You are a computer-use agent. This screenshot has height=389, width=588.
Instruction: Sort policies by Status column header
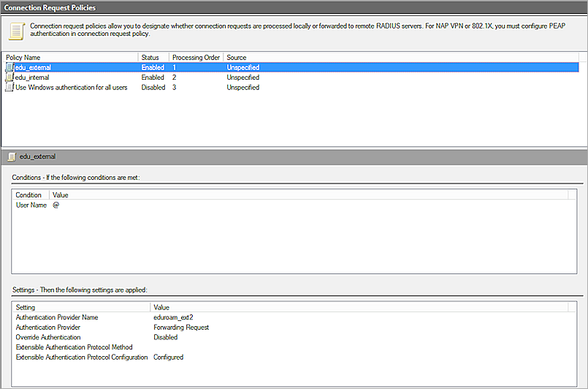pyautogui.click(x=153, y=57)
